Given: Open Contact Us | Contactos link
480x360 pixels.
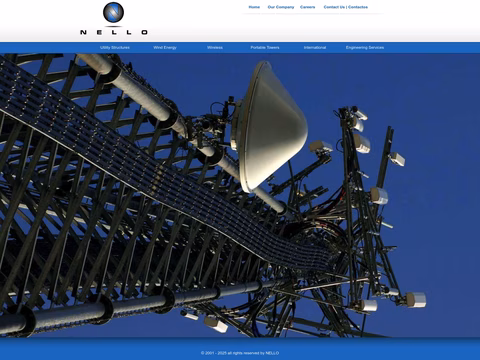Looking at the screenshot, I should [x=346, y=7].
